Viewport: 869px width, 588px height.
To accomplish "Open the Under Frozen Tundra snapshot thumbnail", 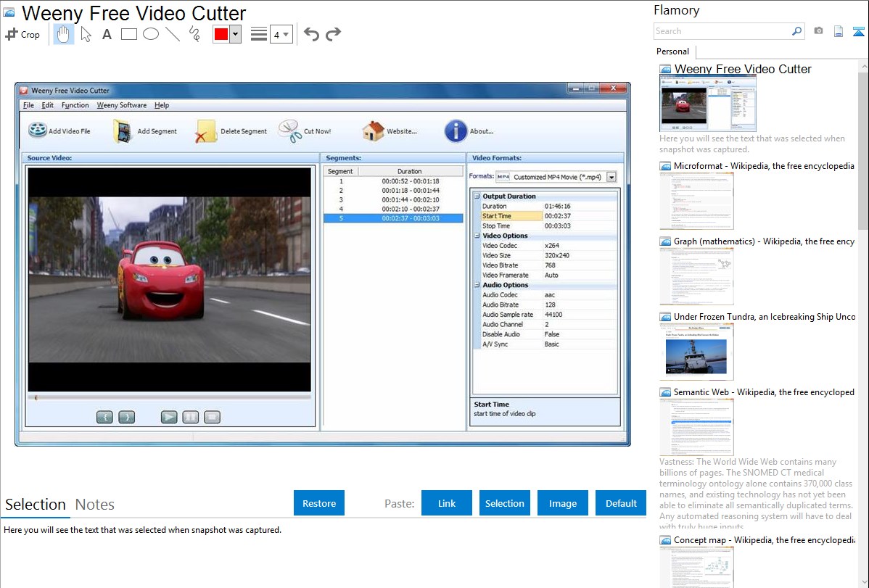I will point(696,351).
